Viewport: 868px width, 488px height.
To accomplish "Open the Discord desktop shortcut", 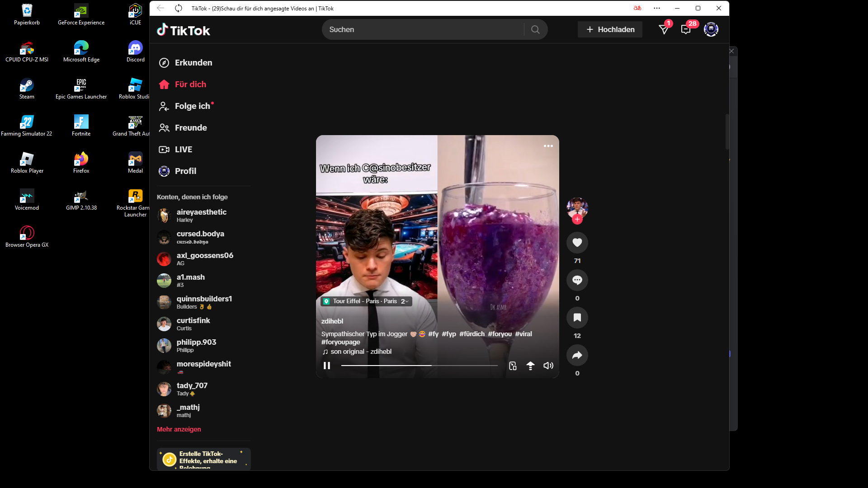I will (135, 52).
